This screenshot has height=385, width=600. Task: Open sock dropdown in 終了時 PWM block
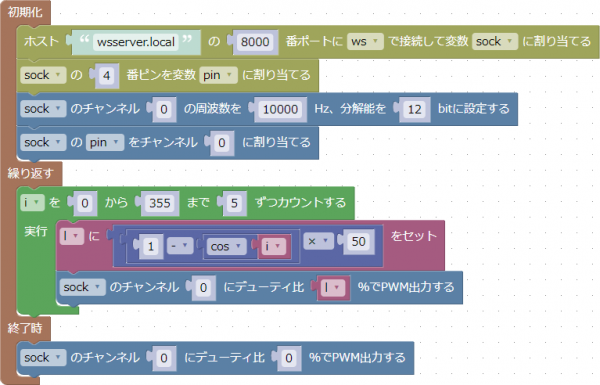click(43, 358)
